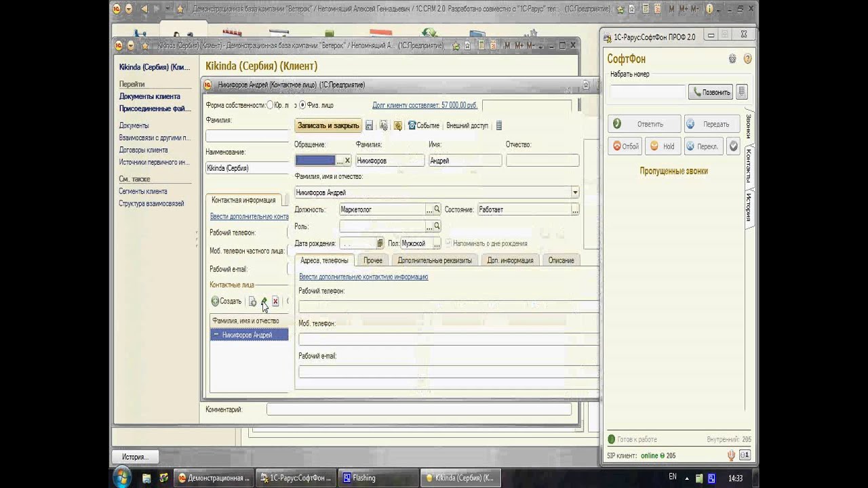Switch to Описание tab

click(561, 260)
